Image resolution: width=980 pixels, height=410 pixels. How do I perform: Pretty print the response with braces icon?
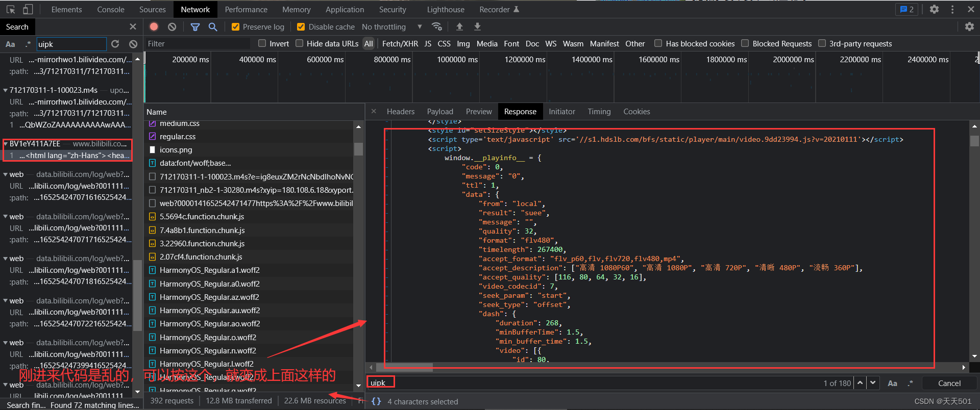[376, 401]
